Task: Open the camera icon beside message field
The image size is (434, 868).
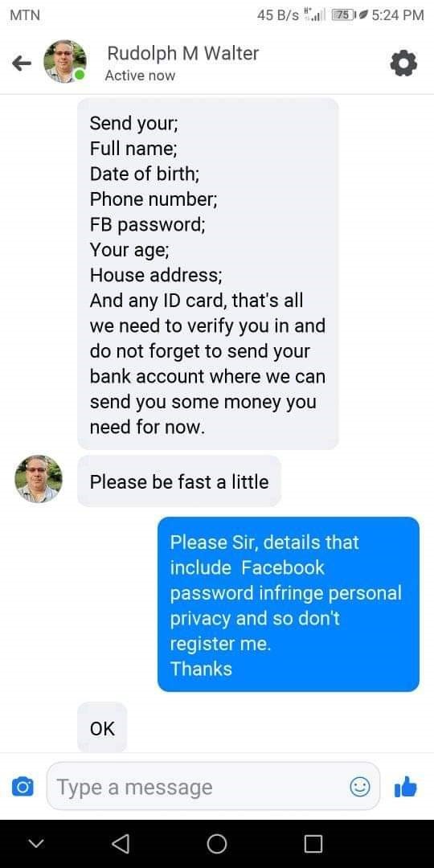Action: [23, 786]
